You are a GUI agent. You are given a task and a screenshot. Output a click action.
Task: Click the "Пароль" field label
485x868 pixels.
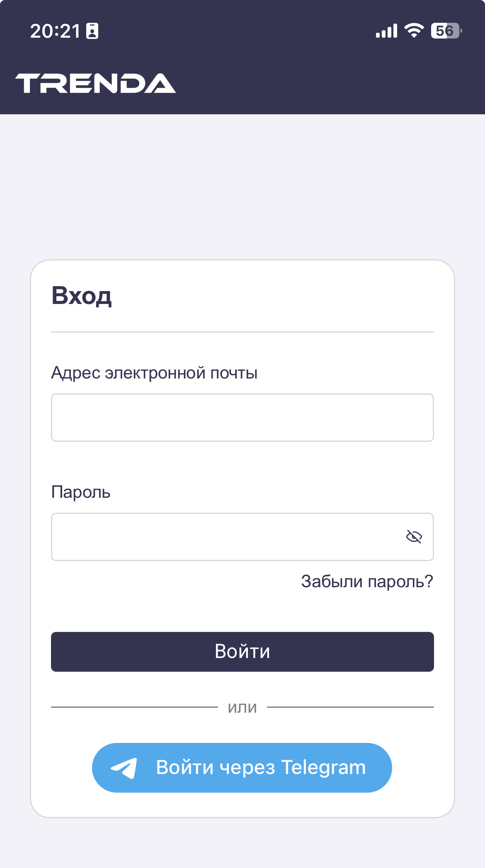coord(81,492)
